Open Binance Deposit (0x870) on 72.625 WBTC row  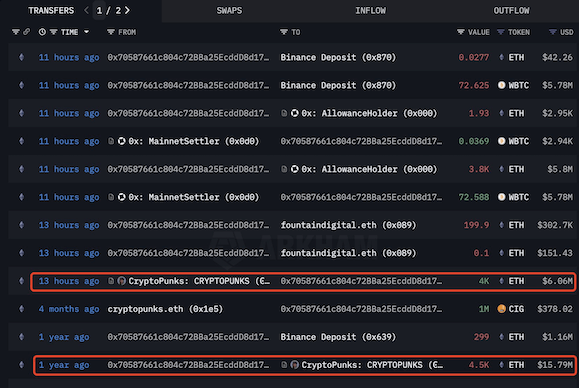tap(338, 85)
